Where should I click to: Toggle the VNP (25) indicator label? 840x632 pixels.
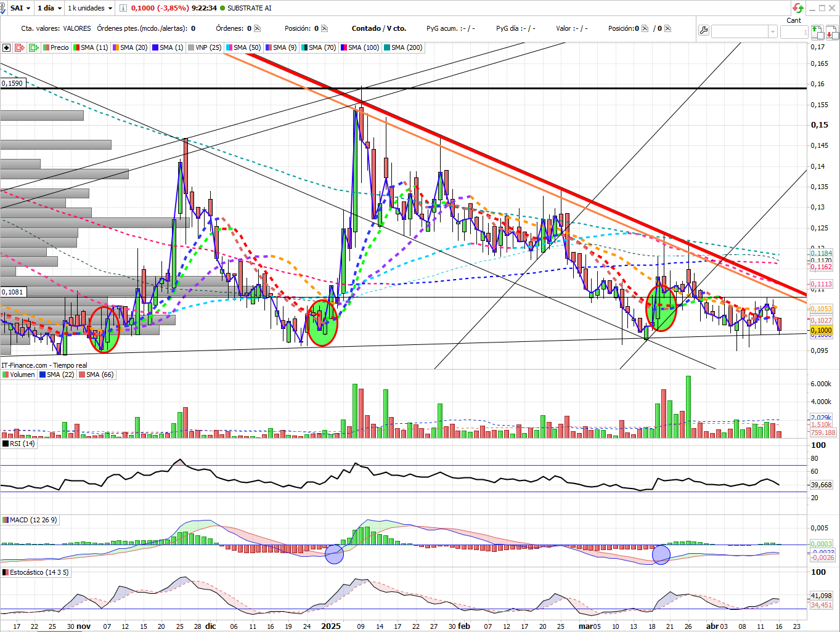205,47
